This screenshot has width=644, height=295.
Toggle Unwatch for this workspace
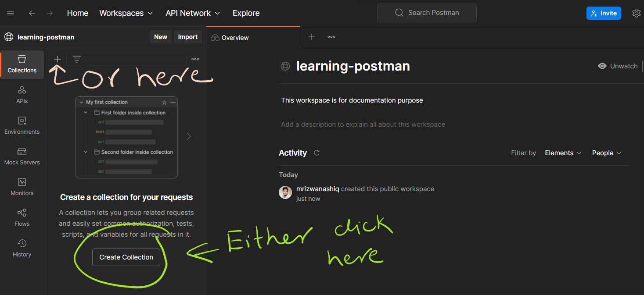click(x=618, y=66)
